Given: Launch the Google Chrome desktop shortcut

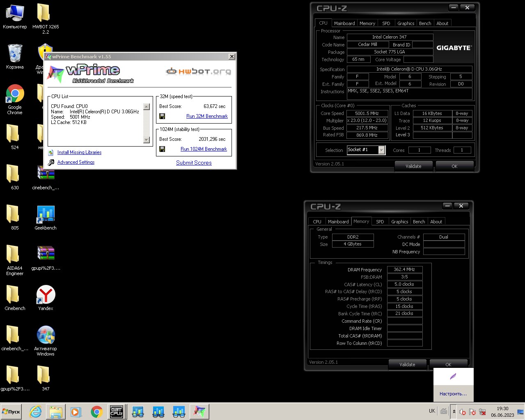Looking at the screenshot, I should pos(15,99).
